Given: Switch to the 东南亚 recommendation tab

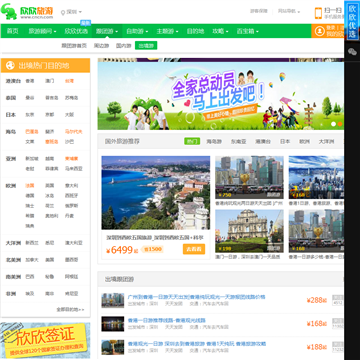Looking at the screenshot, I should (x=239, y=141).
